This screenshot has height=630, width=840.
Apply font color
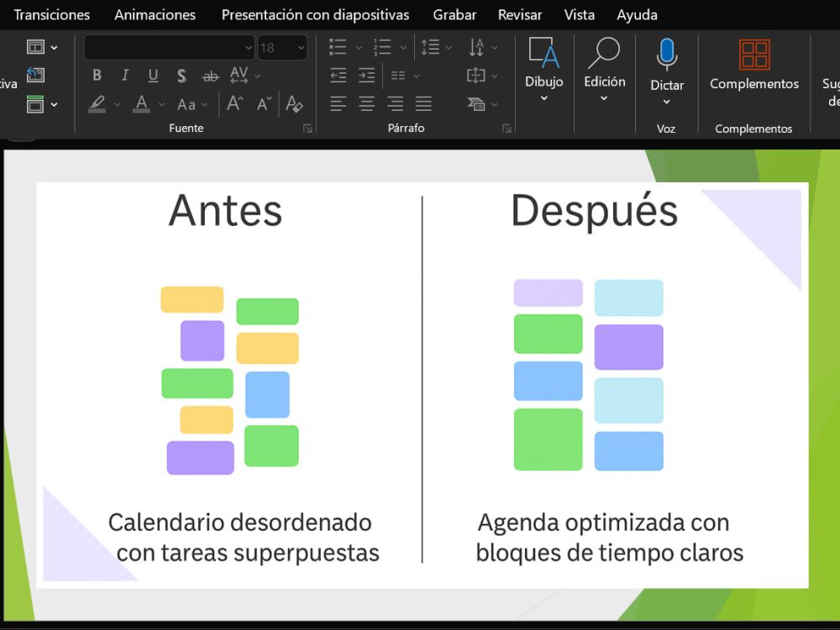[x=141, y=103]
